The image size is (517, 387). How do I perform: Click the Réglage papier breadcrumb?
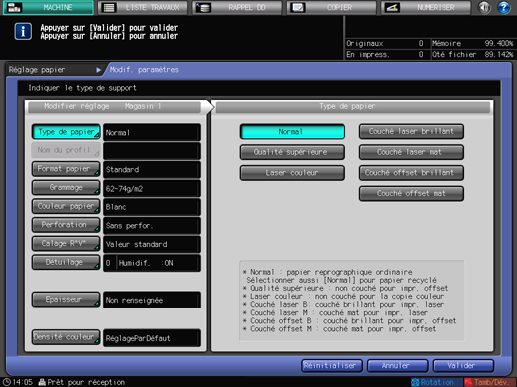click(37, 70)
